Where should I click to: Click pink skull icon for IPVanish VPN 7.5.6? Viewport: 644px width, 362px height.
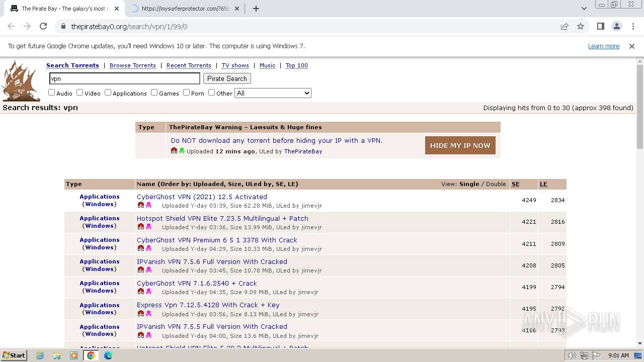point(148,270)
